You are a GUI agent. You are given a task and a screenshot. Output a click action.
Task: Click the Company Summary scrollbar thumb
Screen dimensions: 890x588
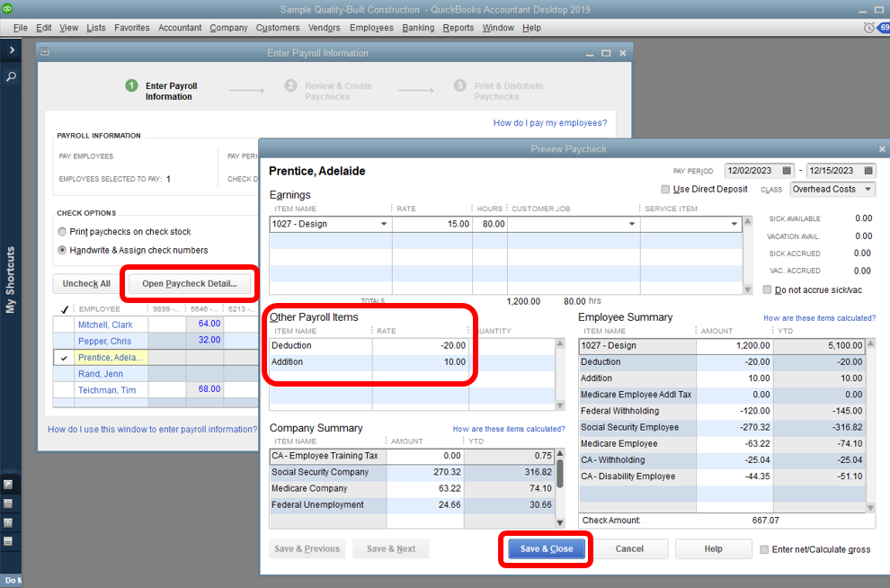point(560,473)
